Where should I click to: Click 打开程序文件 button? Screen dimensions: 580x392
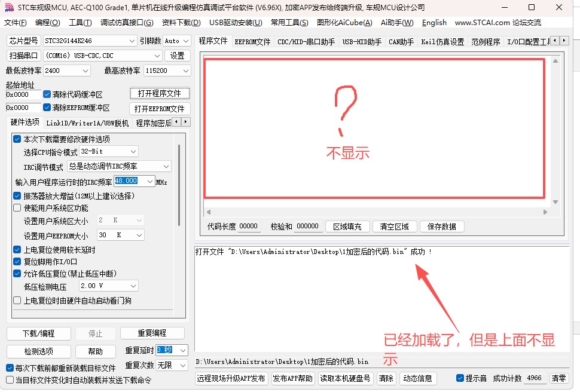click(160, 93)
